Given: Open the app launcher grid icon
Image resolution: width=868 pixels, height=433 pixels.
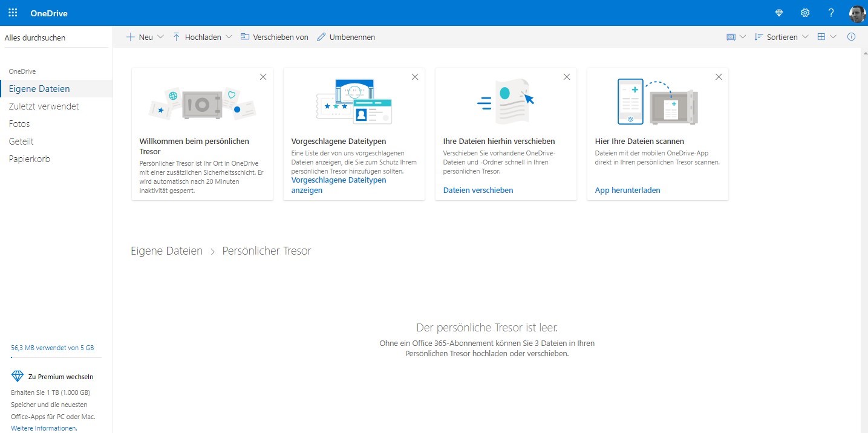Looking at the screenshot, I should pos(13,13).
